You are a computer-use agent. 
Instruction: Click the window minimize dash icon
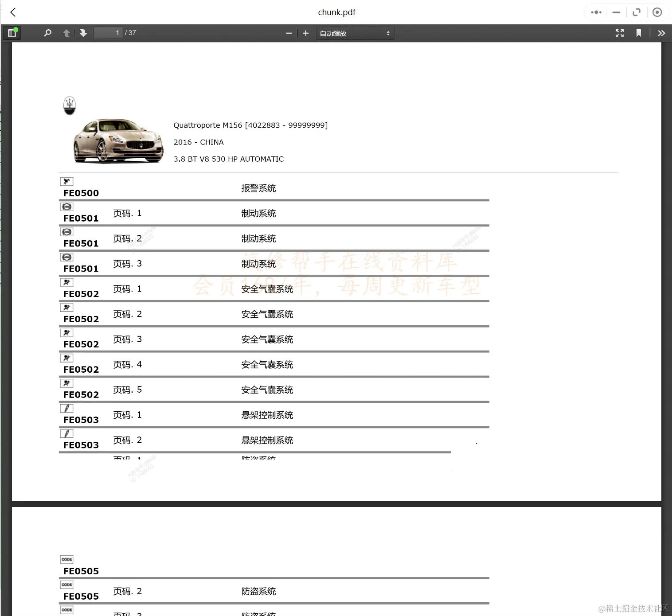(x=616, y=12)
